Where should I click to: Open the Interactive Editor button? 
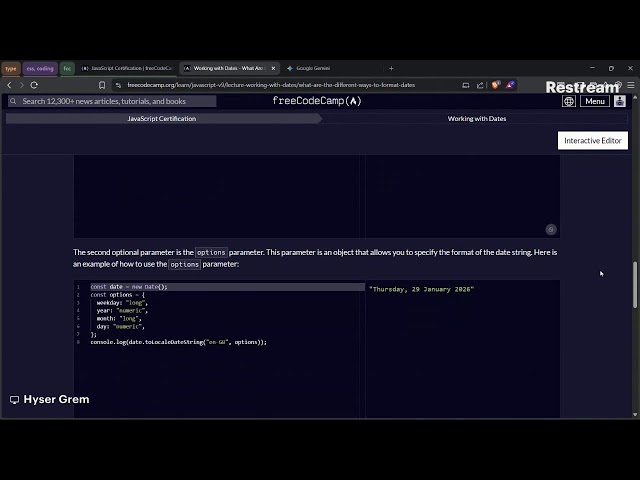pyautogui.click(x=593, y=140)
